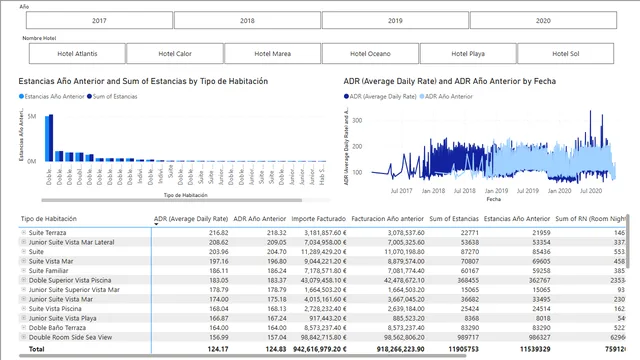The width and height of the screenshot is (640, 360).
Task: Filter by Hotel Marea
Action: pos(273,53)
